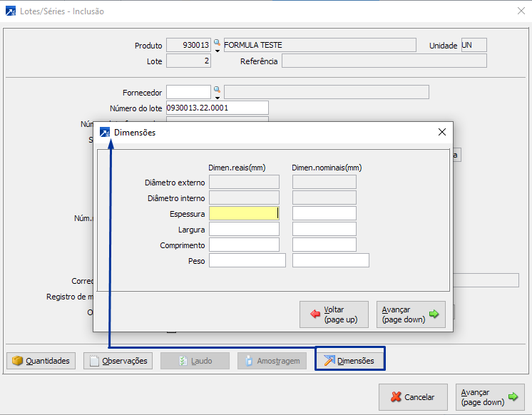Click the Largura nominal dimension field
Screen dimensions: 532x415
[324, 229]
